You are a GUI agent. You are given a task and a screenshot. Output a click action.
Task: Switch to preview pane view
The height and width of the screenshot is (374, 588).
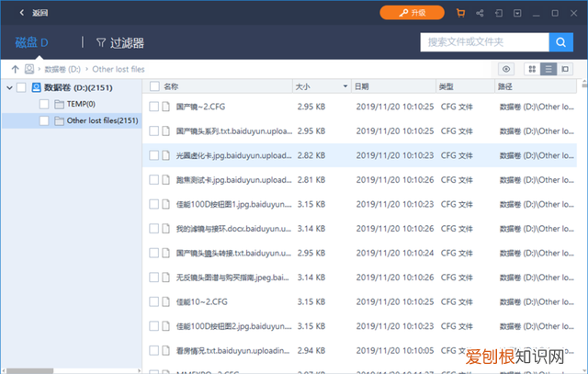pyautogui.click(x=565, y=69)
